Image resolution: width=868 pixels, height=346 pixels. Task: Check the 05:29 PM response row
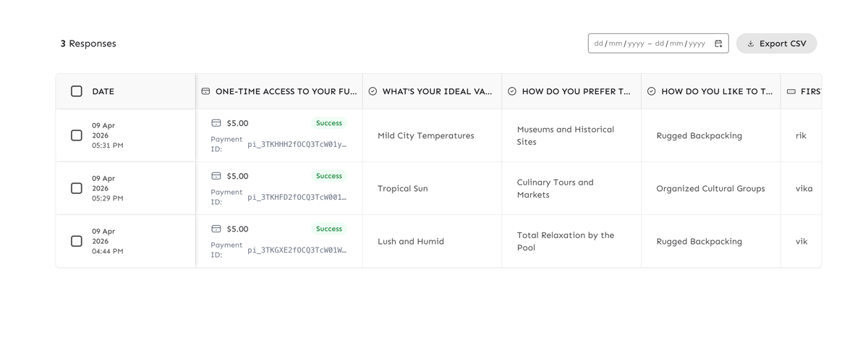[x=77, y=188]
